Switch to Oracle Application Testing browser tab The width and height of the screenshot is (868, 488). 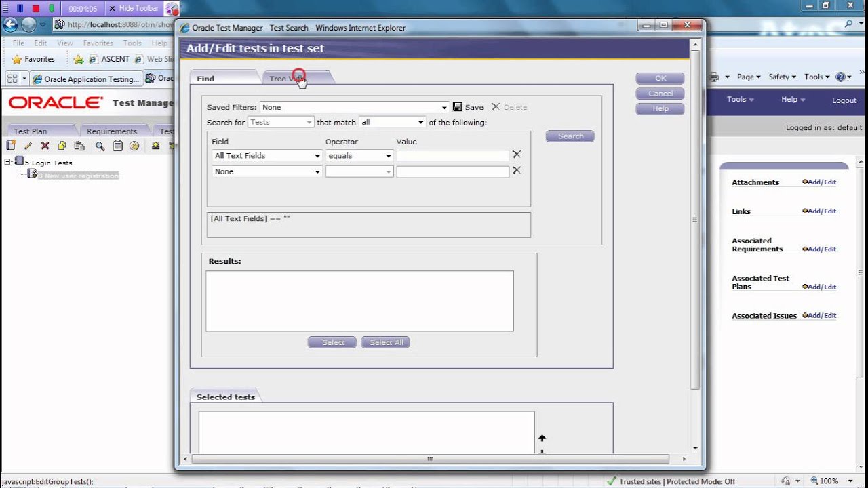pyautogui.click(x=86, y=79)
